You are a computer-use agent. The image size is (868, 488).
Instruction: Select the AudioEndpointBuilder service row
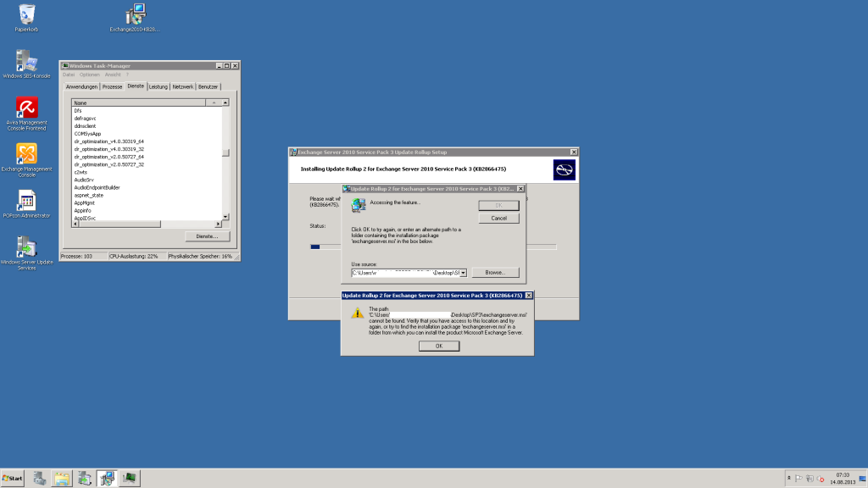click(147, 187)
